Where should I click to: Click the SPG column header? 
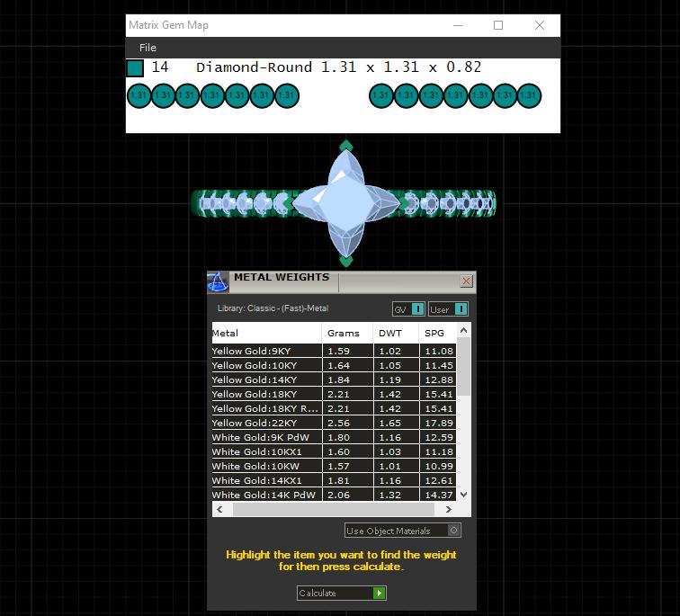coord(434,333)
